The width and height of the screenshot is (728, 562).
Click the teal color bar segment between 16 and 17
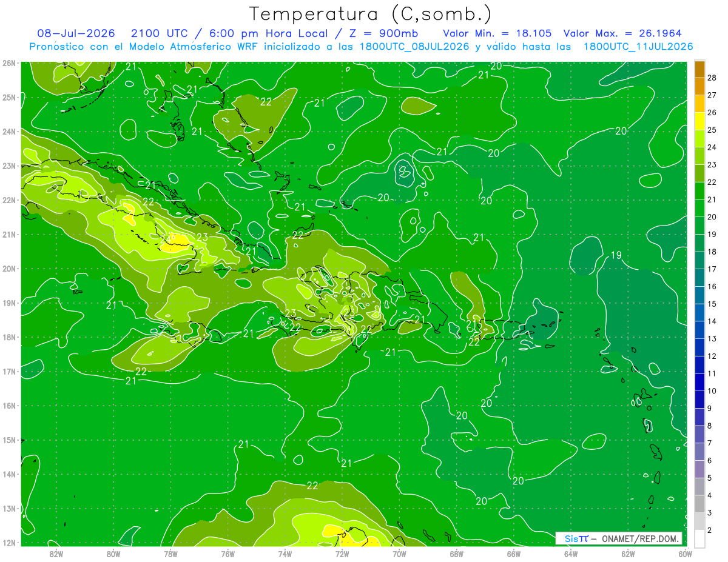pos(699,278)
